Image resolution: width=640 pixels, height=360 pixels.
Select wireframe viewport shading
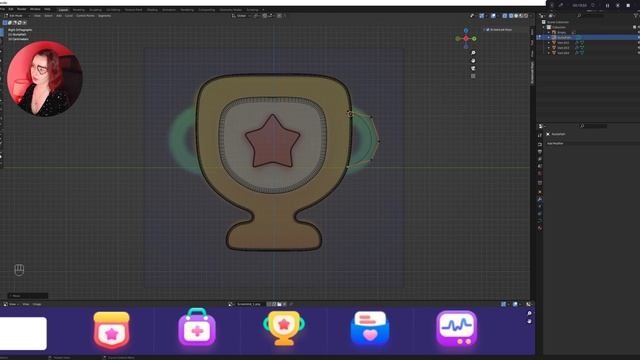[511, 16]
